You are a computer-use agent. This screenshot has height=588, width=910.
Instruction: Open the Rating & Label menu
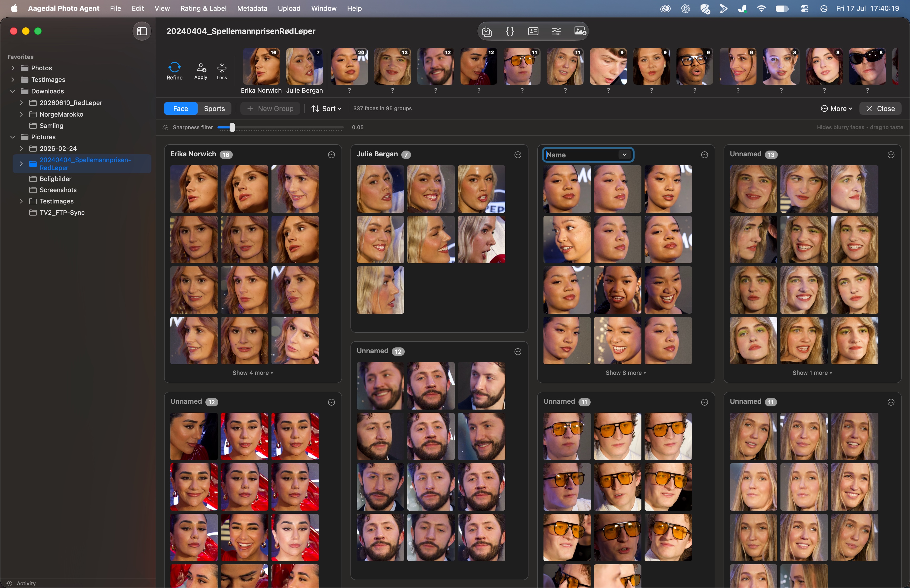tap(203, 8)
